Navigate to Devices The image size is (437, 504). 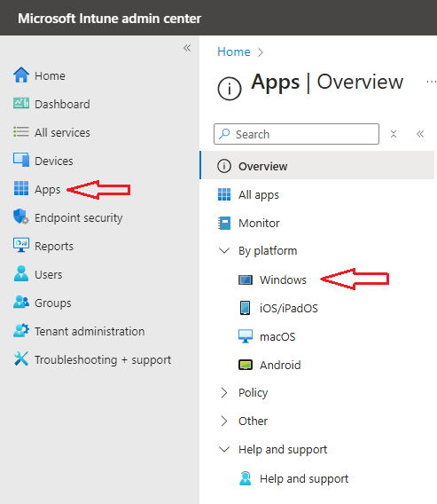tap(54, 161)
